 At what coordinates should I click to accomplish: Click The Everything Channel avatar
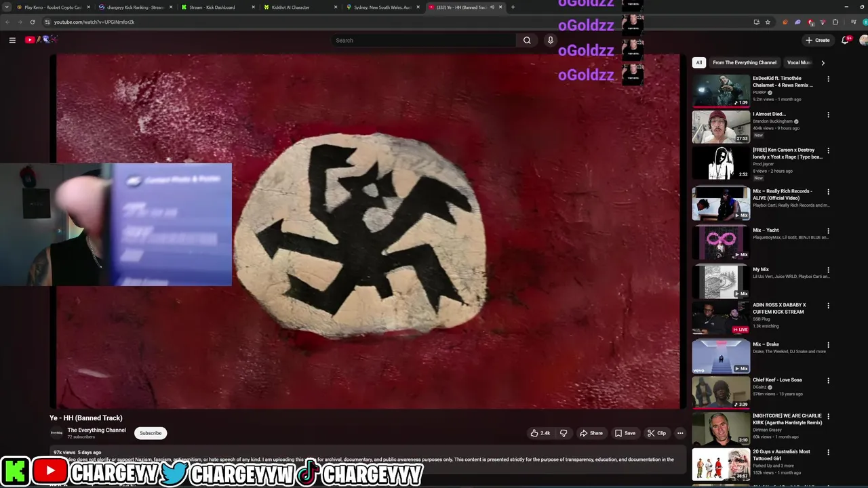(x=56, y=432)
